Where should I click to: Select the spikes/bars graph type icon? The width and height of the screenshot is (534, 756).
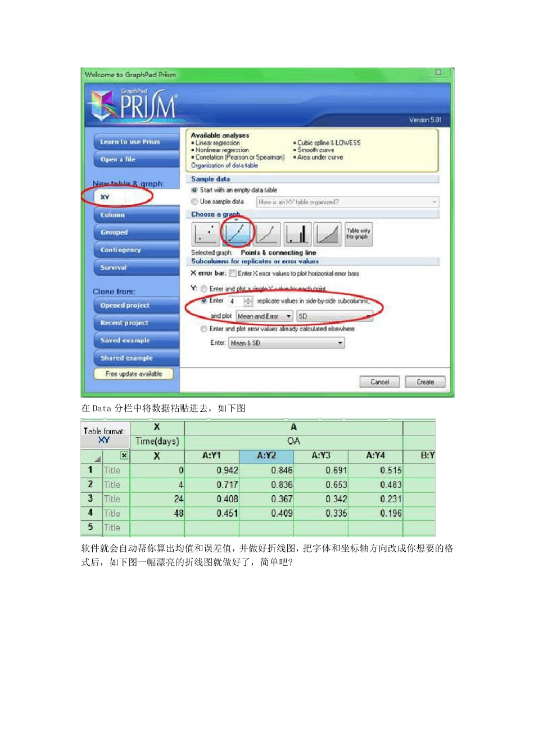click(x=298, y=233)
